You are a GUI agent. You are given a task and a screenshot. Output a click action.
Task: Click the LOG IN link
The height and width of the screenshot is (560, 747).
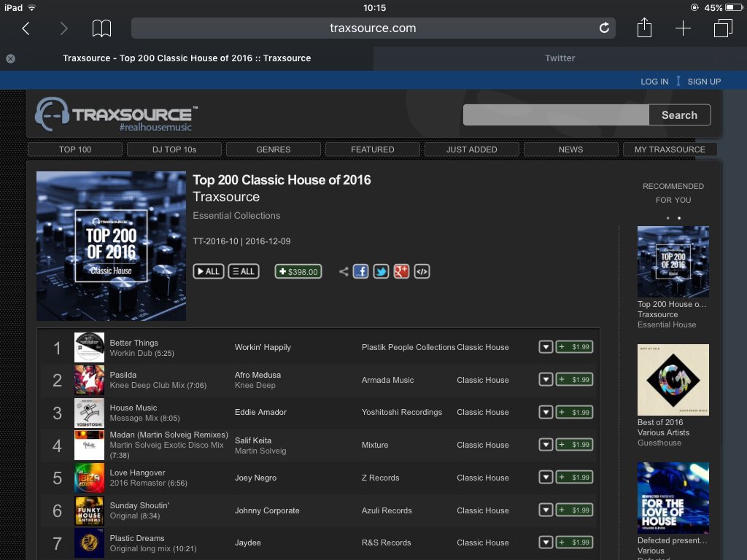click(654, 82)
